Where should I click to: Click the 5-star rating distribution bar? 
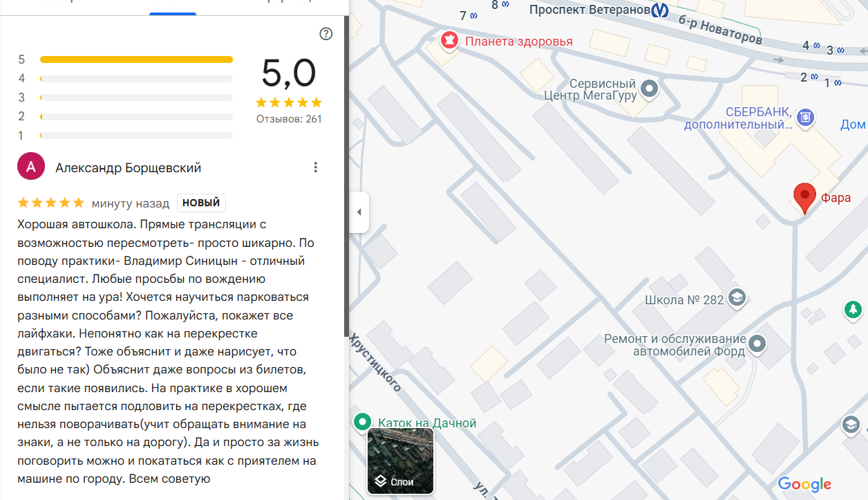(136, 59)
